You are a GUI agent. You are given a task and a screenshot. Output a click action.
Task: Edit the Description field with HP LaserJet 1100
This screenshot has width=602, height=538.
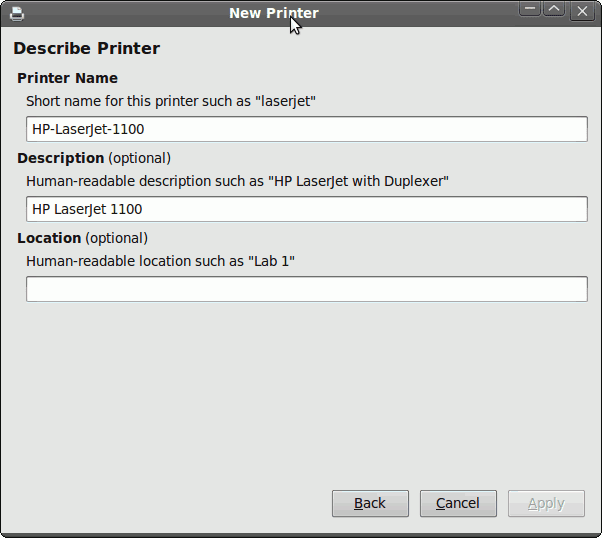tap(307, 209)
